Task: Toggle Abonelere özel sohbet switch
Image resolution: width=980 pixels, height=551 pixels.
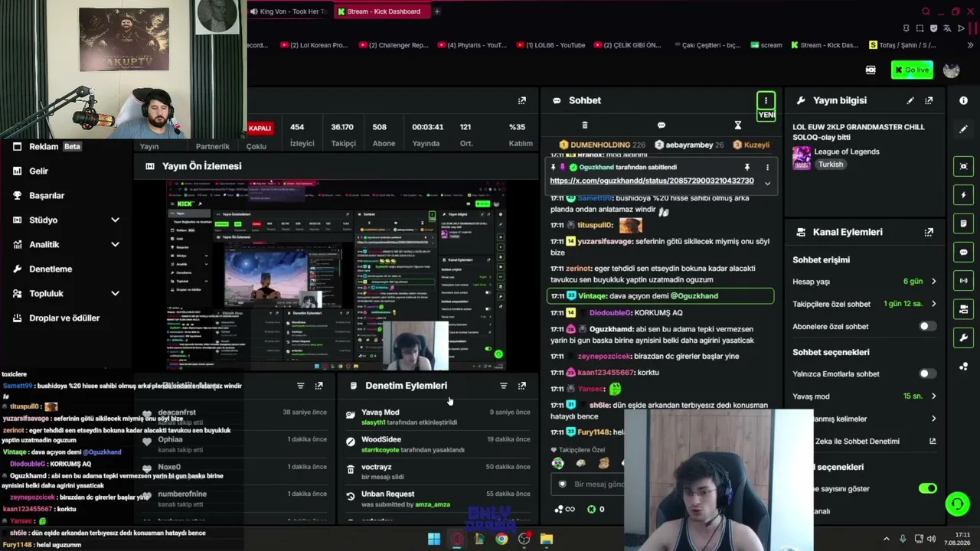Action: point(927,326)
